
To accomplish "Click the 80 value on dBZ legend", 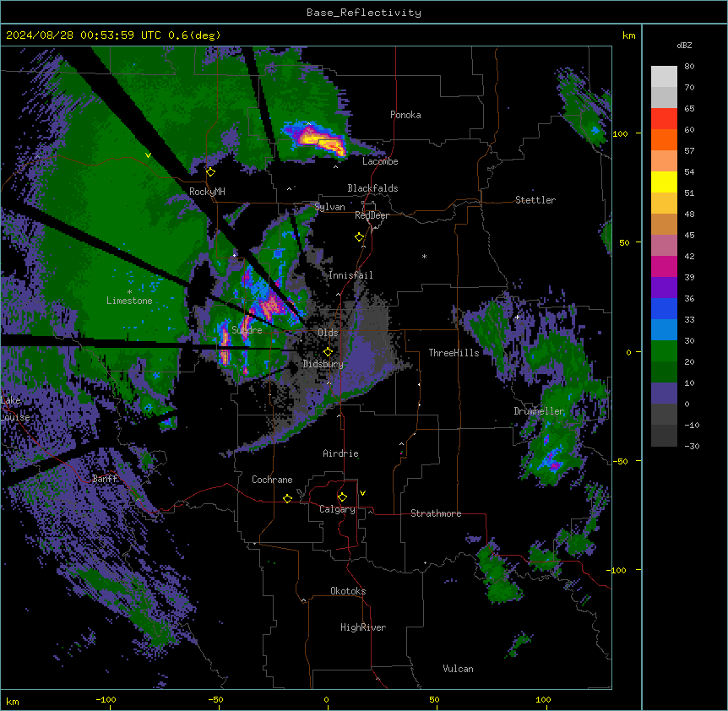I will tap(689, 67).
